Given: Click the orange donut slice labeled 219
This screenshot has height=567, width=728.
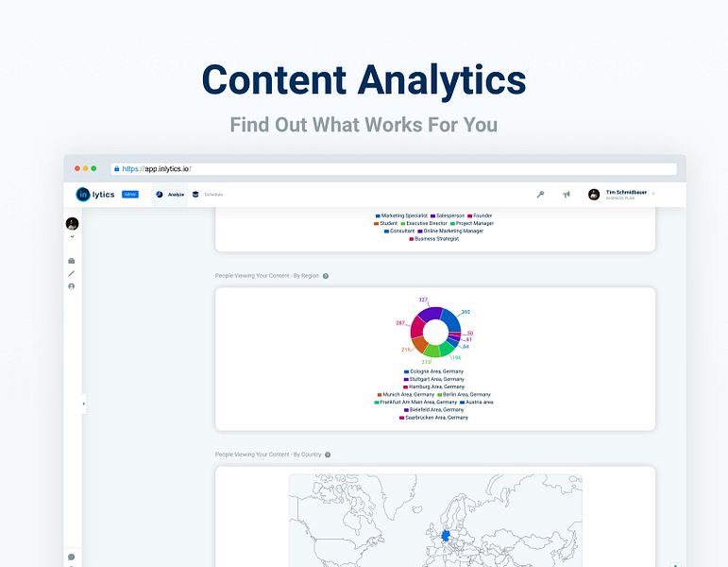Looking at the screenshot, I should (x=420, y=344).
